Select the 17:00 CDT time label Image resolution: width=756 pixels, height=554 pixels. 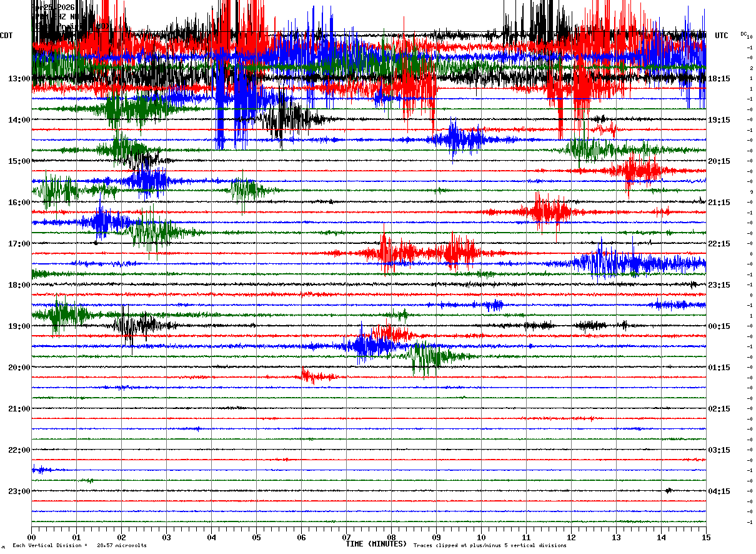click(19, 244)
